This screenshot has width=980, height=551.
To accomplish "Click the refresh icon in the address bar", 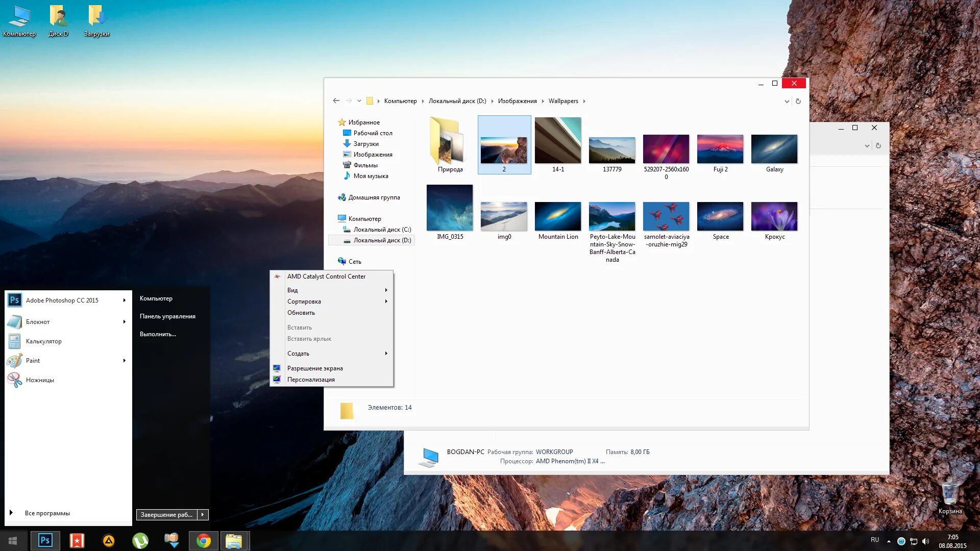I will pos(798,101).
